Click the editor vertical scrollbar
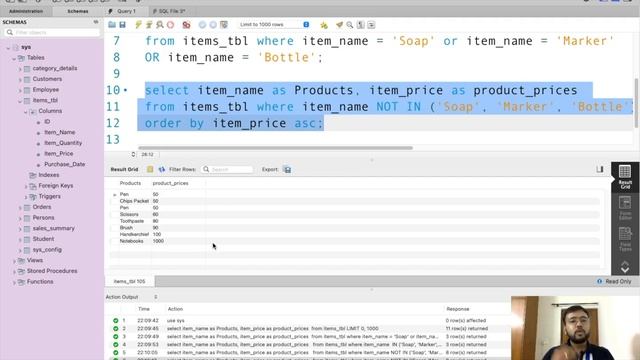Screen dimensions: 640x360 pos(637,103)
